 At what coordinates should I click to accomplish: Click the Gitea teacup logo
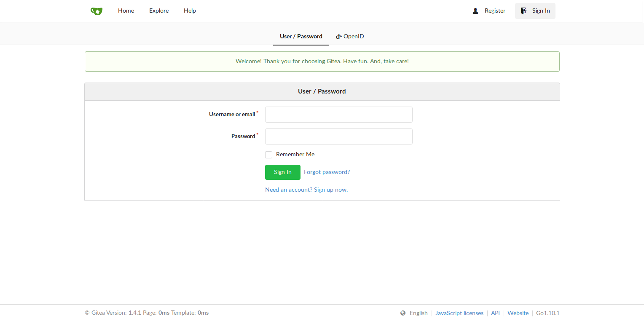[x=97, y=11]
